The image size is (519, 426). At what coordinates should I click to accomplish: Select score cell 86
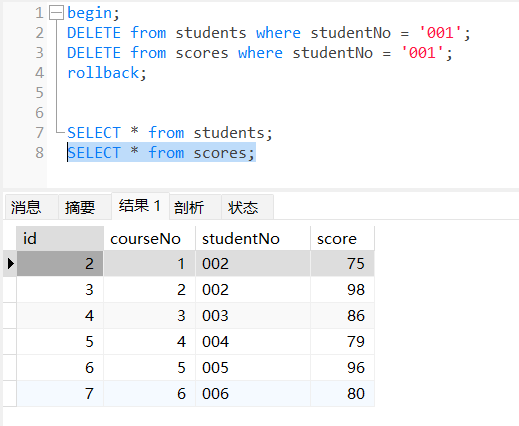(x=342, y=316)
